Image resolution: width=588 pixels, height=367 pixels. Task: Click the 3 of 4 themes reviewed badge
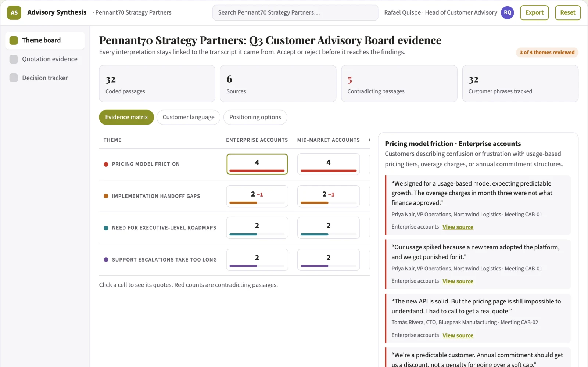(547, 53)
